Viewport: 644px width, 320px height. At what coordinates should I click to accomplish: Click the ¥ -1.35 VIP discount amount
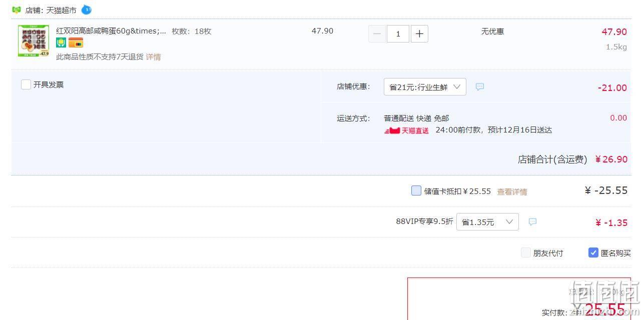point(611,223)
